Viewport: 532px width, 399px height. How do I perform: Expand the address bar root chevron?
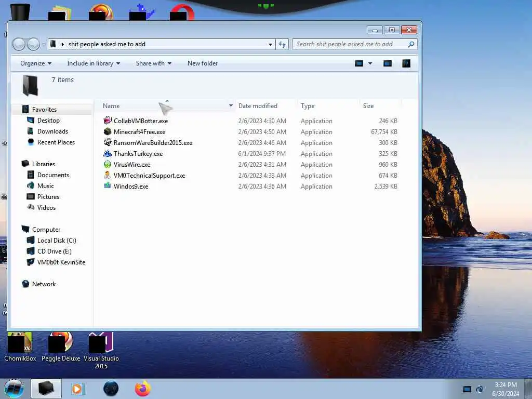(x=62, y=44)
